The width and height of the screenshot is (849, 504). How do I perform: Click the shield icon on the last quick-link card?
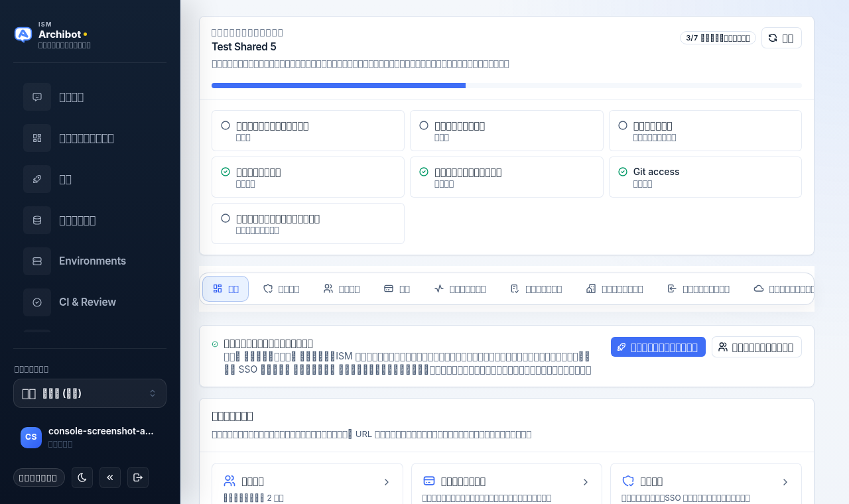click(627, 481)
